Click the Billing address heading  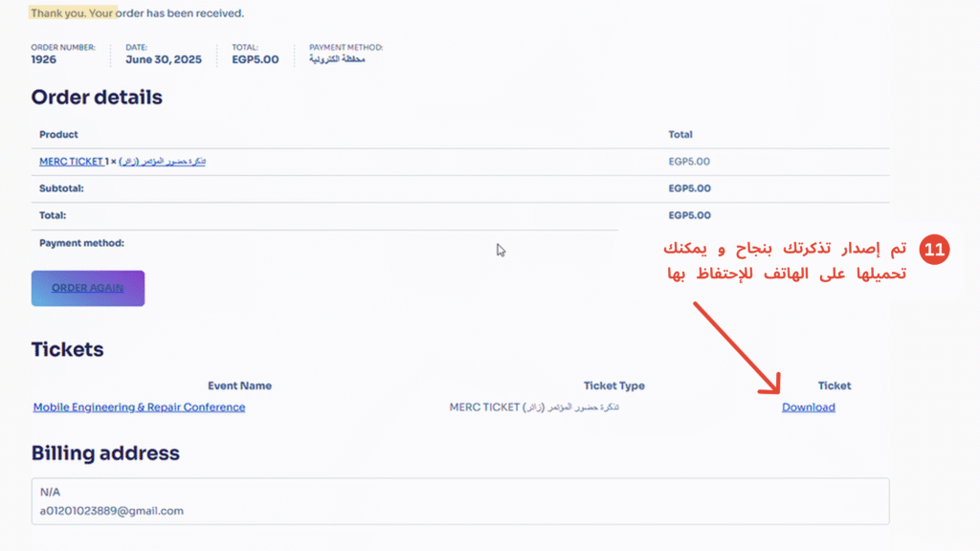click(105, 453)
